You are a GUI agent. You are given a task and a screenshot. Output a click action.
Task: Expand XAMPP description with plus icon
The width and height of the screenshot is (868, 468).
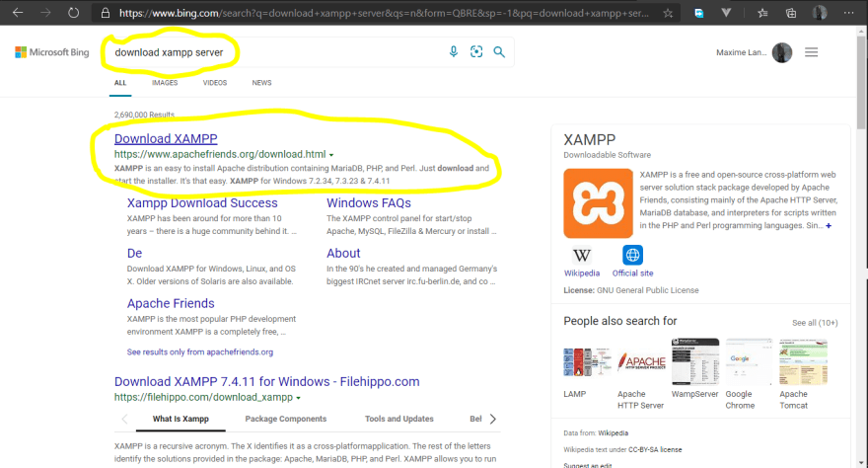829,225
